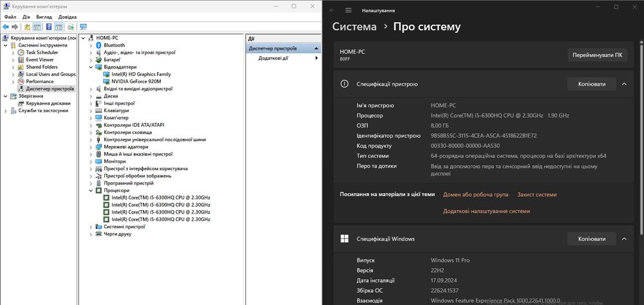This screenshot has width=644, height=305.
Task: Collapse the Диспетчер пристроїв actions header
Action: 316,48
